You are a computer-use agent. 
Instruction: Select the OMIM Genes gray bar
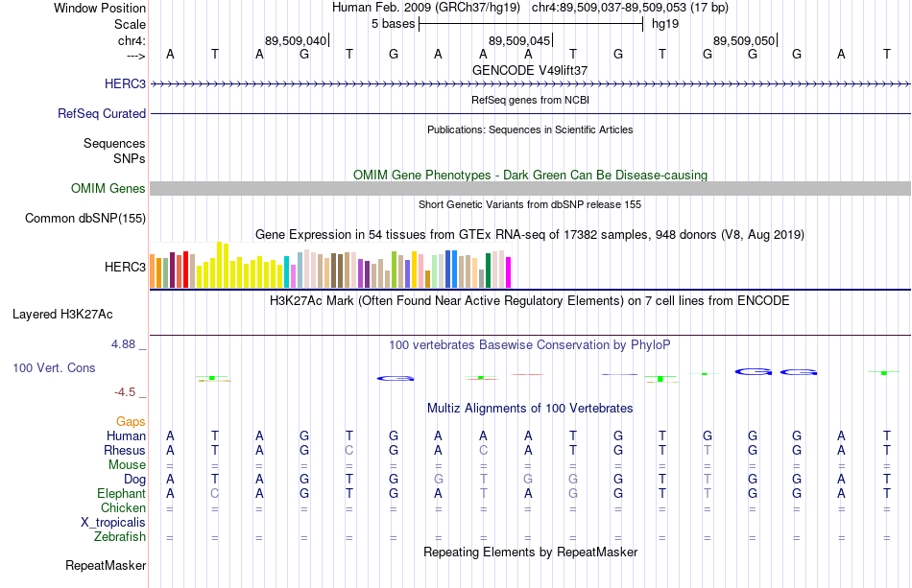(531, 188)
